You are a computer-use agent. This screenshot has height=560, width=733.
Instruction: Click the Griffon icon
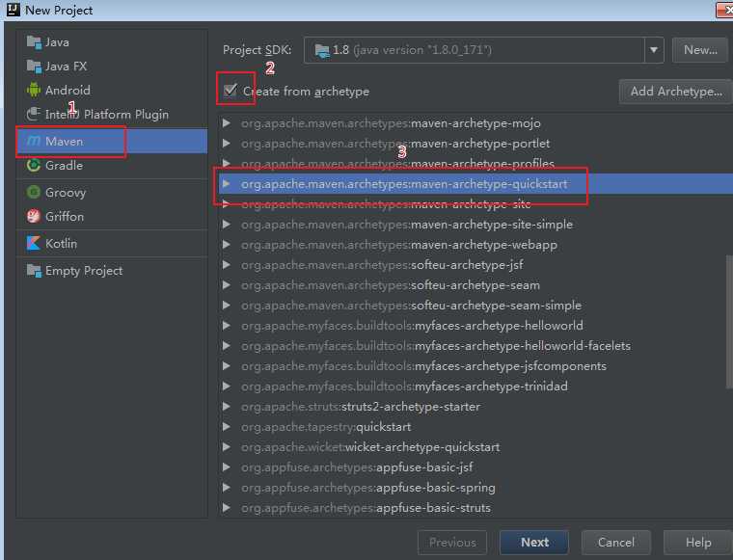click(x=34, y=216)
